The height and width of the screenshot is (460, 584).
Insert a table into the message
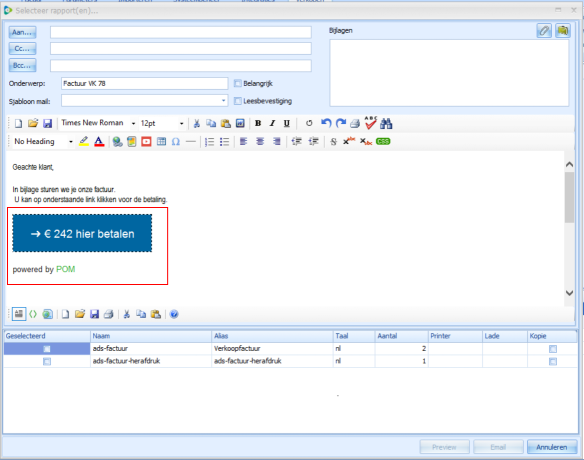pyautogui.click(x=161, y=142)
